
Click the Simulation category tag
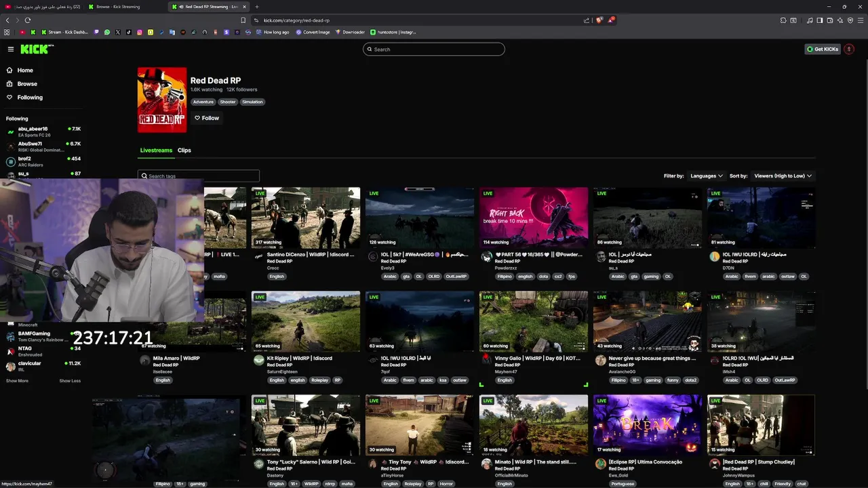(x=252, y=102)
